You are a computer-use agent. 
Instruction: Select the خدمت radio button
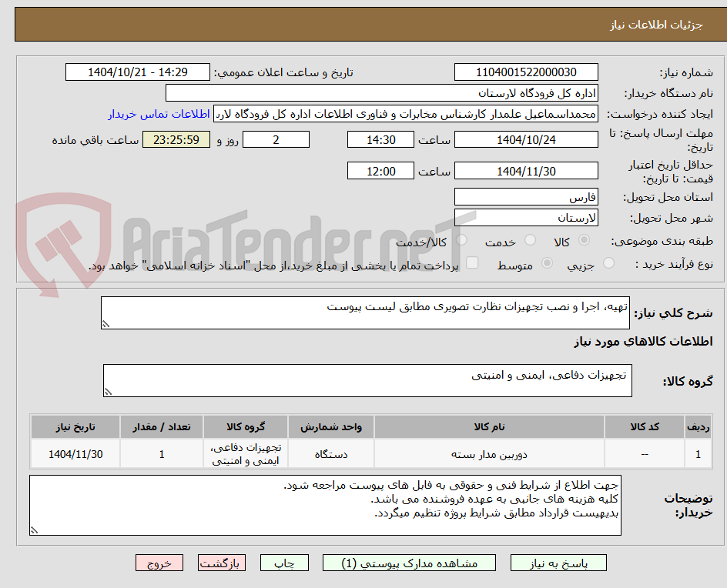click(530, 240)
